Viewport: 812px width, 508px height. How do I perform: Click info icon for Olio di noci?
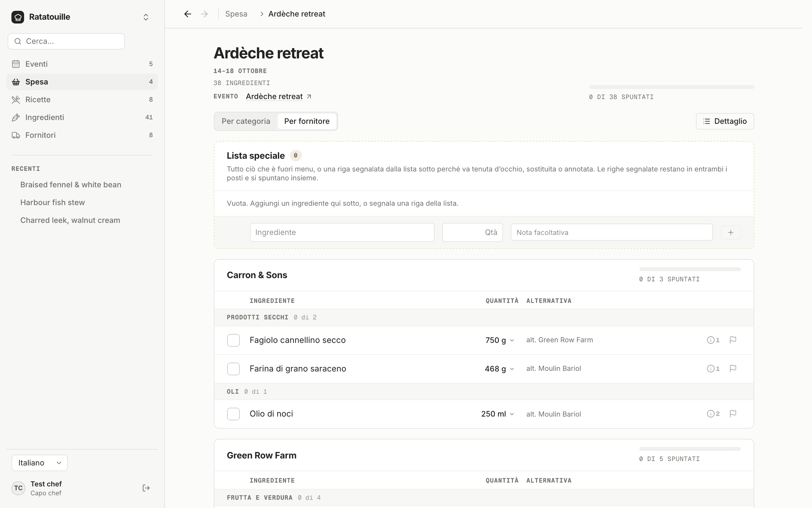(x=713, y=414)
